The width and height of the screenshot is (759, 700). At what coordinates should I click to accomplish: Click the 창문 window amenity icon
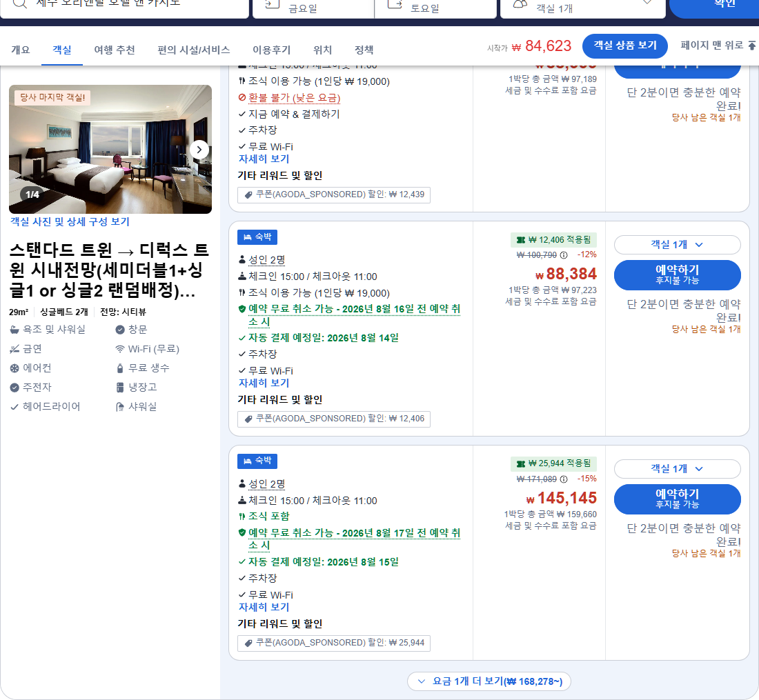click(120, 330)
